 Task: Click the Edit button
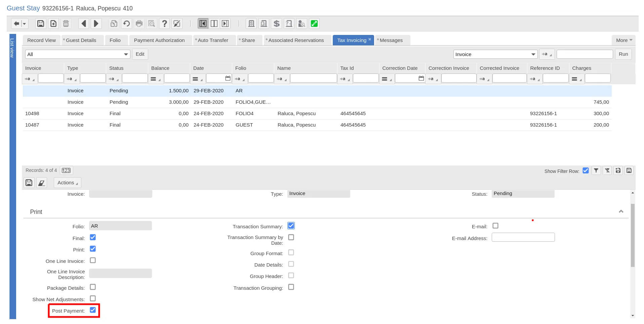click(140, 54)
